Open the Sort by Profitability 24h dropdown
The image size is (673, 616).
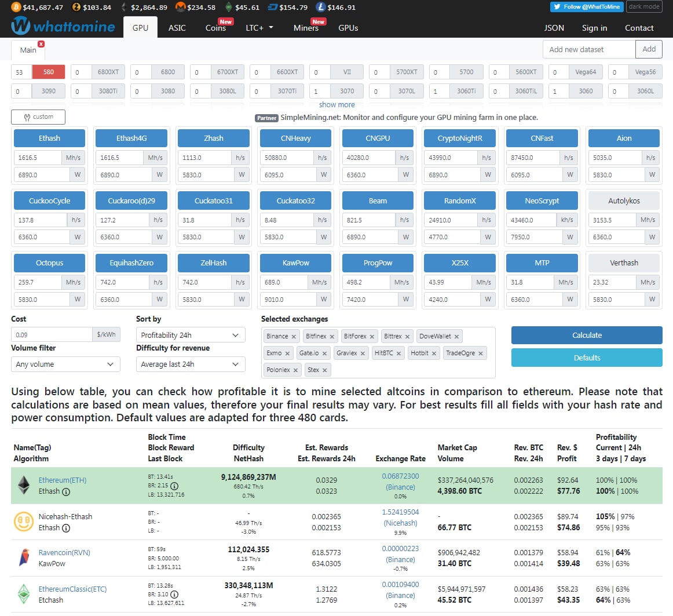(191, 335)
